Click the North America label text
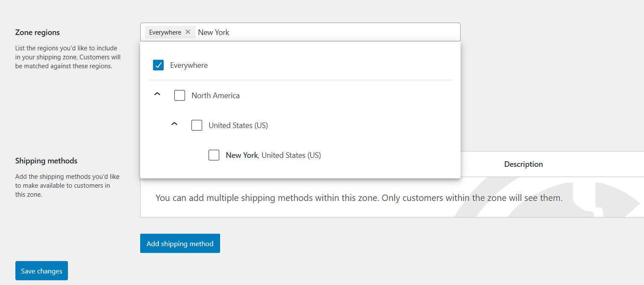The height and width of the screenshot is (285, 644). [215, 95]
